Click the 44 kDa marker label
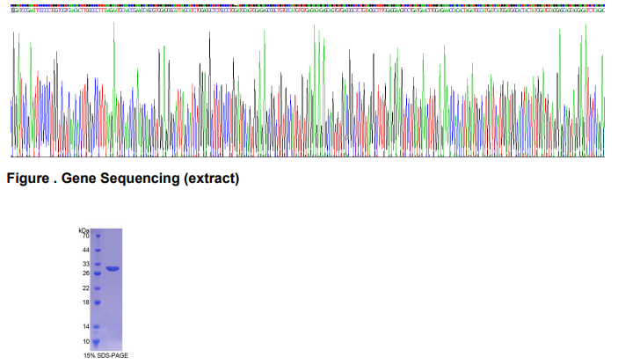 point(85,250)
